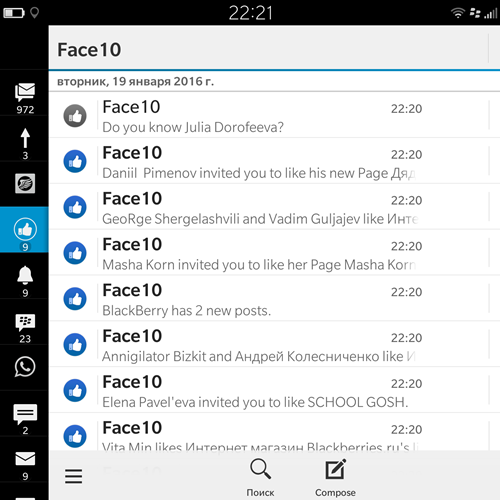Open the Face10 account in the sidebar
The image size is (500, 500).
(x=25, y=230)
